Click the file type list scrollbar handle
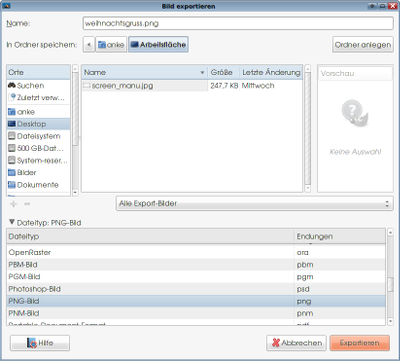 click(x=390, y=285)
